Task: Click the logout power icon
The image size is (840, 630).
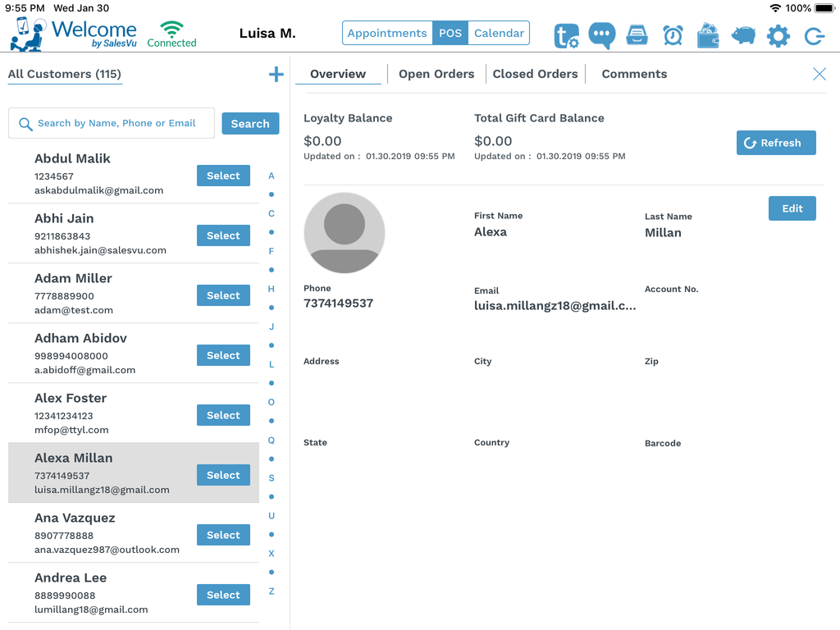Action: [x=813, y=36]
